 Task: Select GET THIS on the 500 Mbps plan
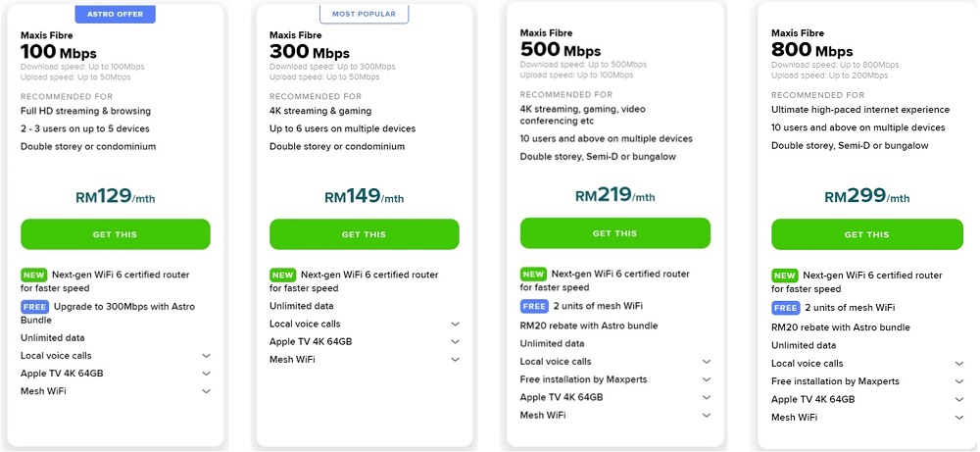[614, 233]
